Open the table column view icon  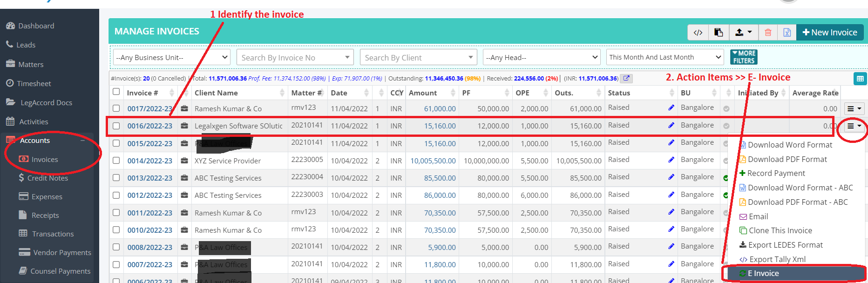click(860, 79)
